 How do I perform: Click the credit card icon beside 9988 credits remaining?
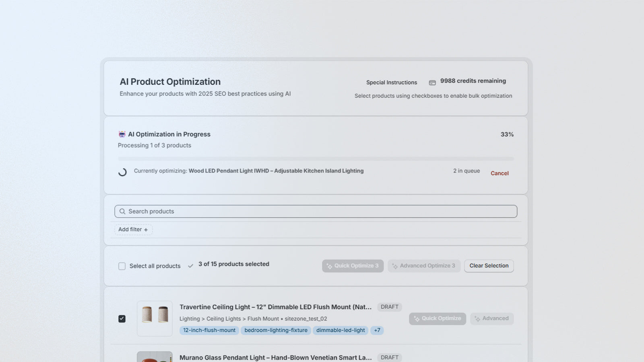click(432, 82)
